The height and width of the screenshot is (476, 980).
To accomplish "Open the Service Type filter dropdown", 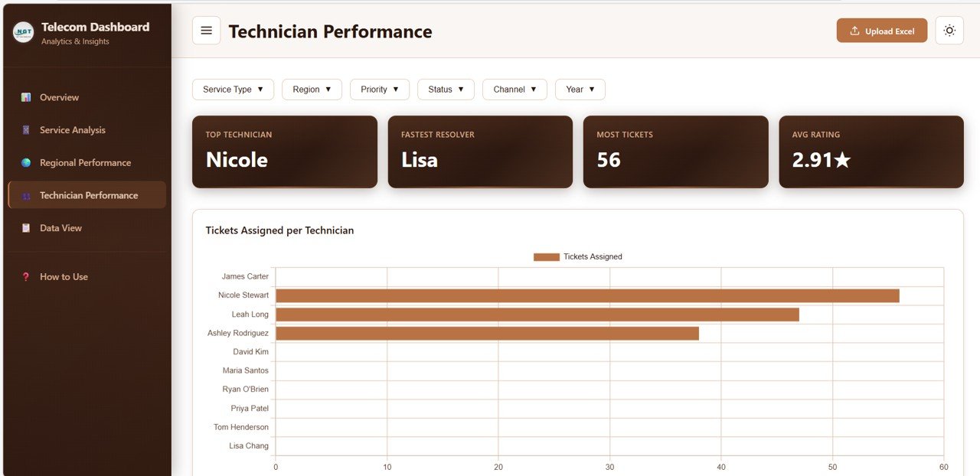I will pos(233,89).
